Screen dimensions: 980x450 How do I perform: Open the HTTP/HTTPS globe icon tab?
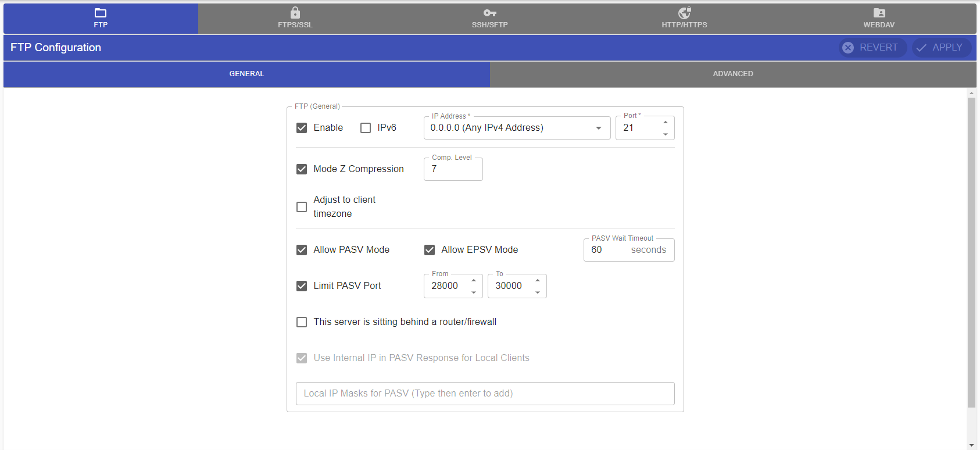[x=684, y=18]
